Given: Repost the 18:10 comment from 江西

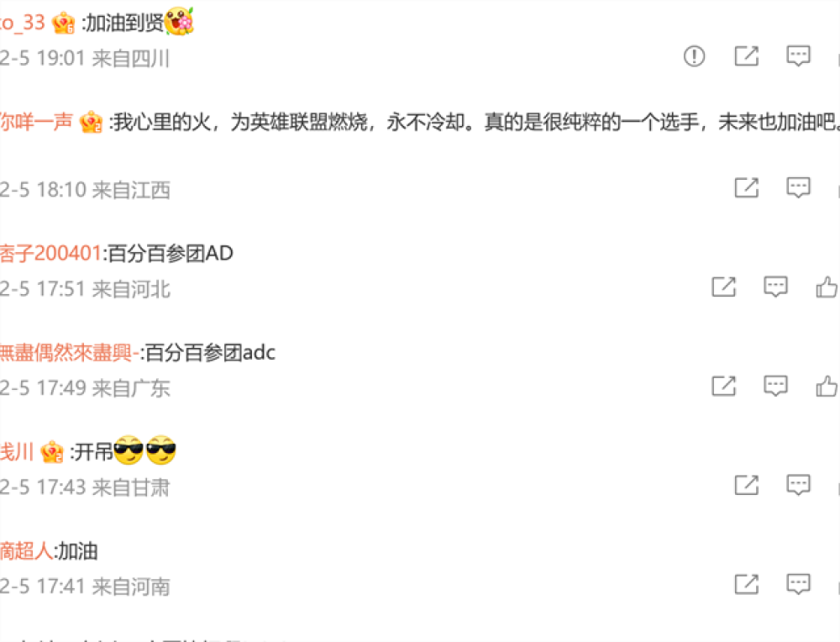Looking at the screenshot, I should [x=746, y=187].
